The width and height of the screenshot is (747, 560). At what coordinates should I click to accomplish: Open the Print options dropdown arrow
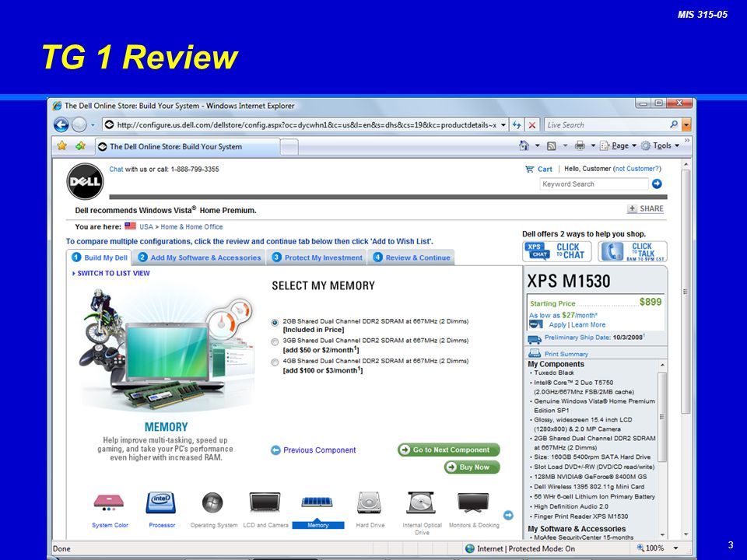593,145
